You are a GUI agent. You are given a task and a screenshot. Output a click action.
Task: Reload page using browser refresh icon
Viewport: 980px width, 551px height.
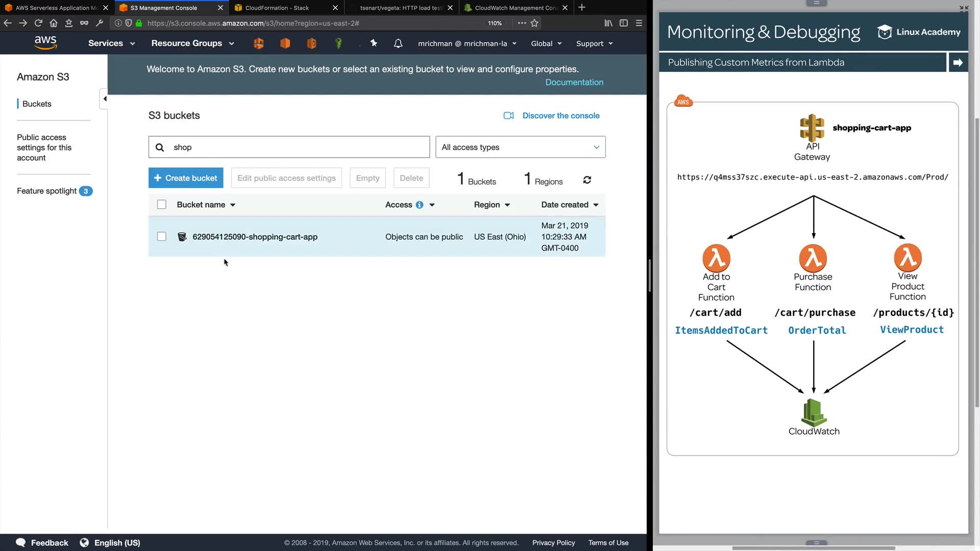(x=38, y=23)
